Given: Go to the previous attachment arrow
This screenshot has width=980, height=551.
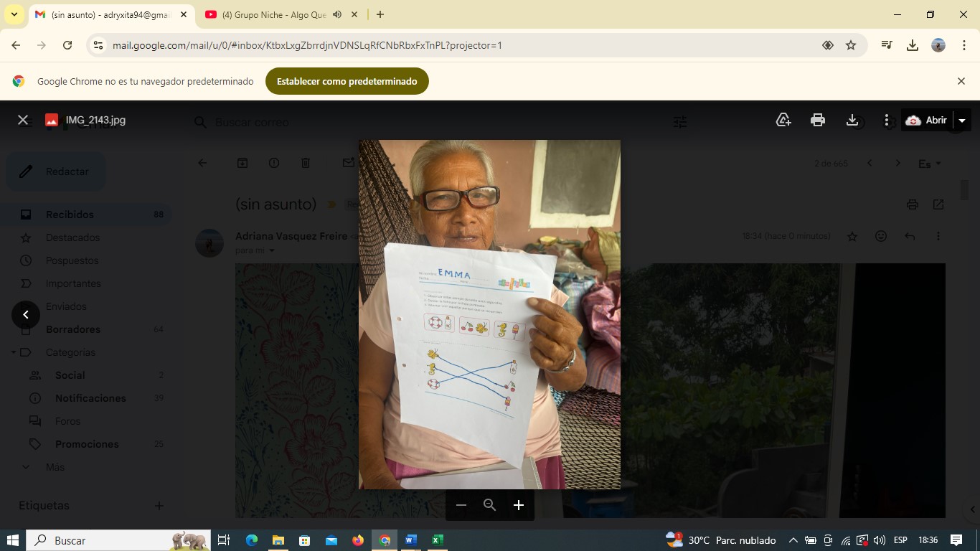Looking at the screenshot, I should pyautogui.click(x=26, y=314).
